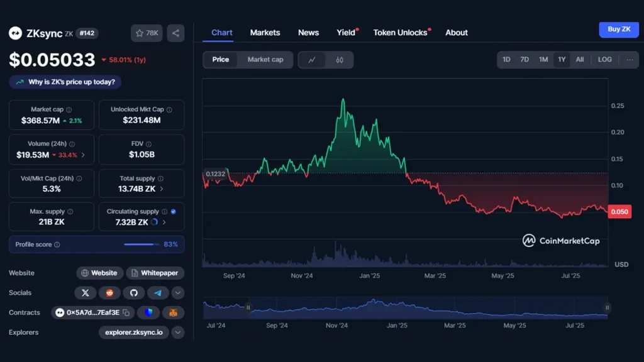The image size is (644, 362).
Task: Switch to the Chart tab
Action: click(222, 33)
